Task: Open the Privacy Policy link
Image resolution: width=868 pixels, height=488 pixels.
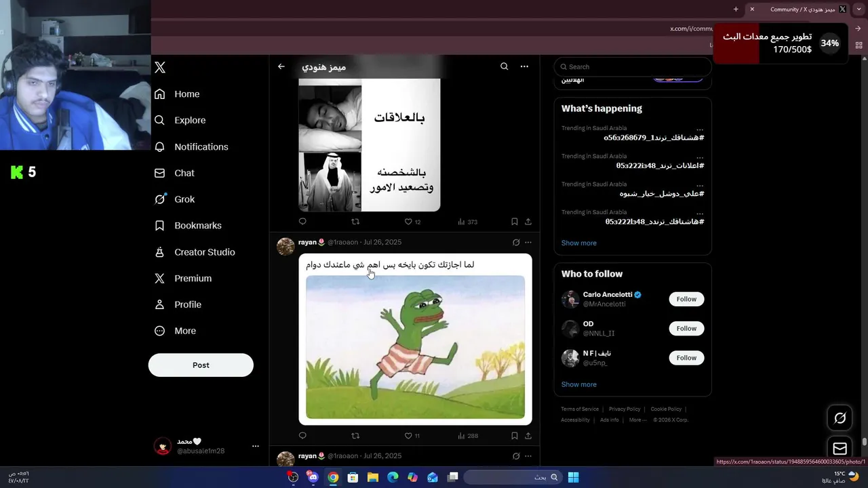Action: (625, 409)
